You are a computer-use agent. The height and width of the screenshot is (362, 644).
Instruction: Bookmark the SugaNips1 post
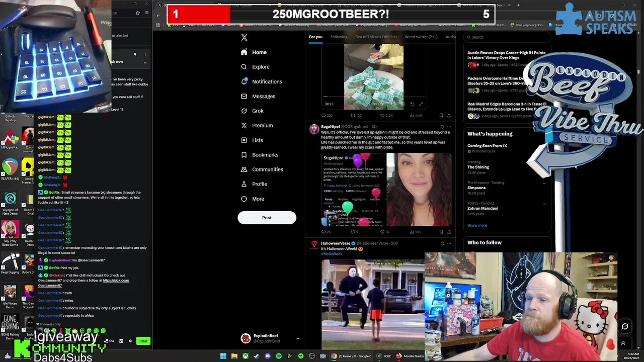pos(441,232)
